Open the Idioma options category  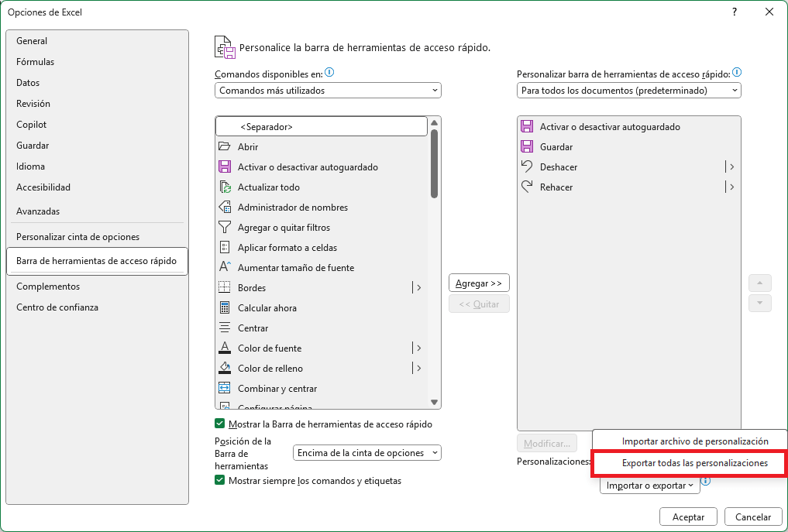[97, 166]
